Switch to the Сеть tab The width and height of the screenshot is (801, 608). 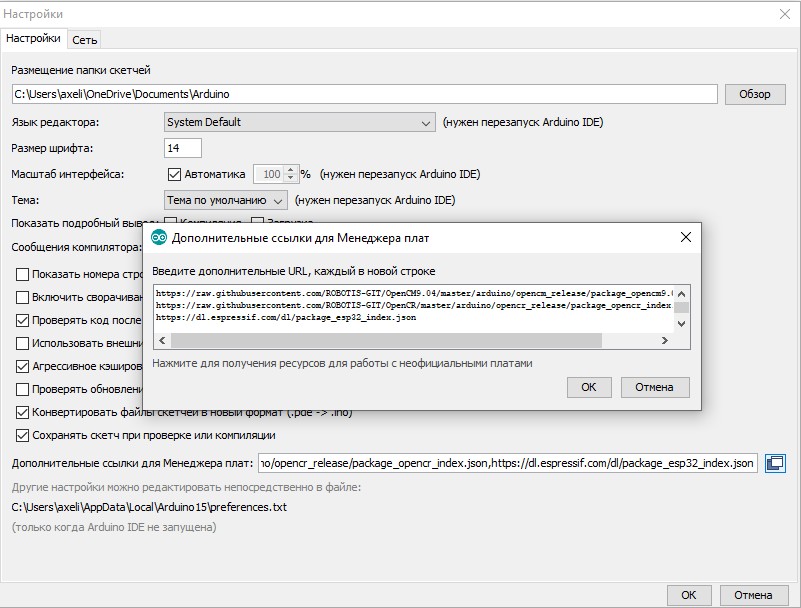coord(84,39)
